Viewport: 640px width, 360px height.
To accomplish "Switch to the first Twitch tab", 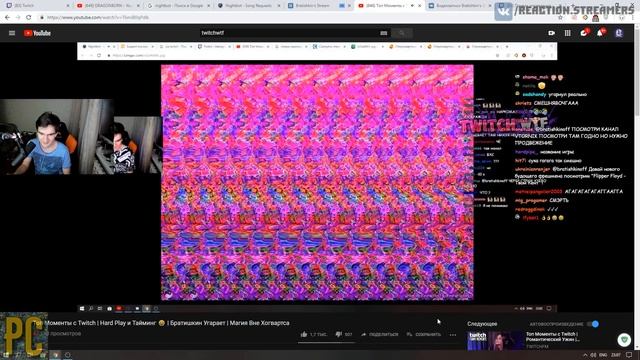I will coord(37,6).
